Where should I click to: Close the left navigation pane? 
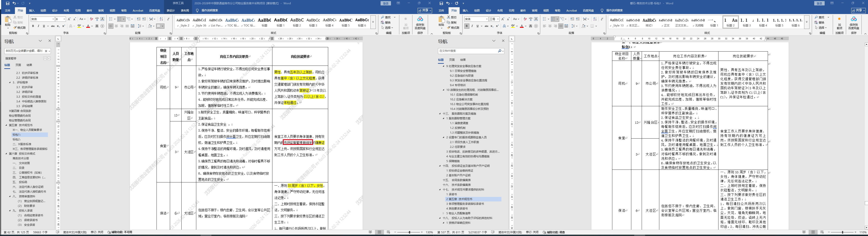coord(49,41)
